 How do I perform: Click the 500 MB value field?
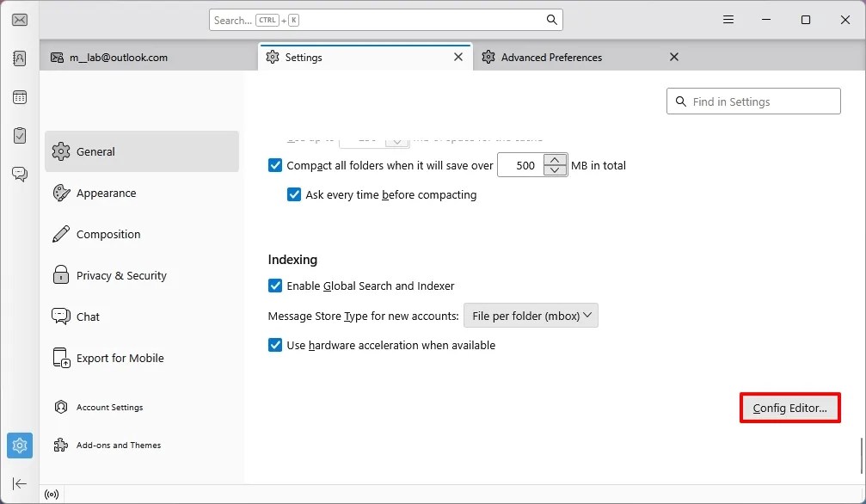point(521,165)
